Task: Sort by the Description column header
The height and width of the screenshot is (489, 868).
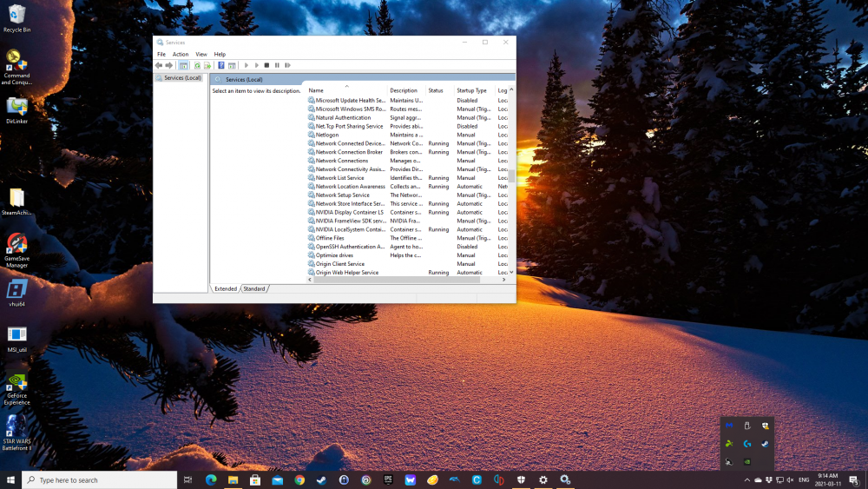Action: [406, 90]
